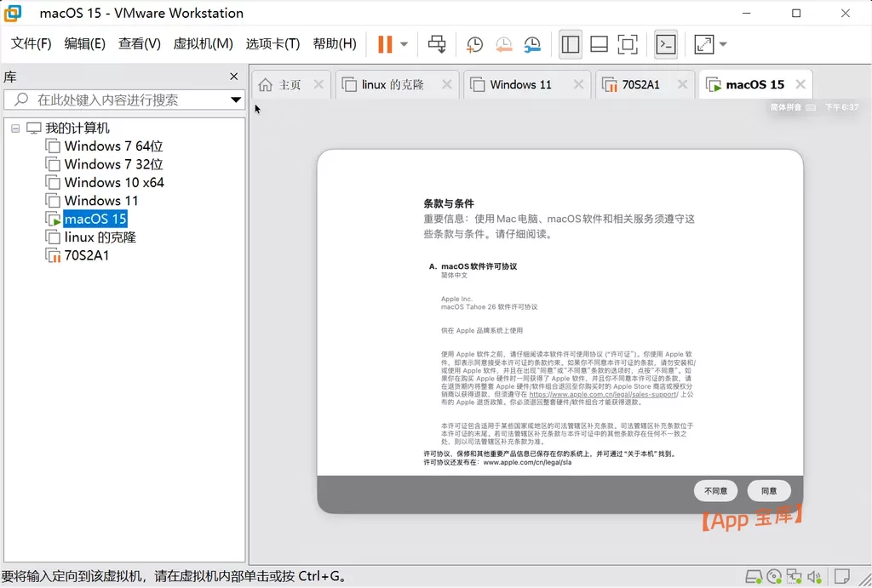
Task: Click the 不同意 button
Action: tap(715, 491)
